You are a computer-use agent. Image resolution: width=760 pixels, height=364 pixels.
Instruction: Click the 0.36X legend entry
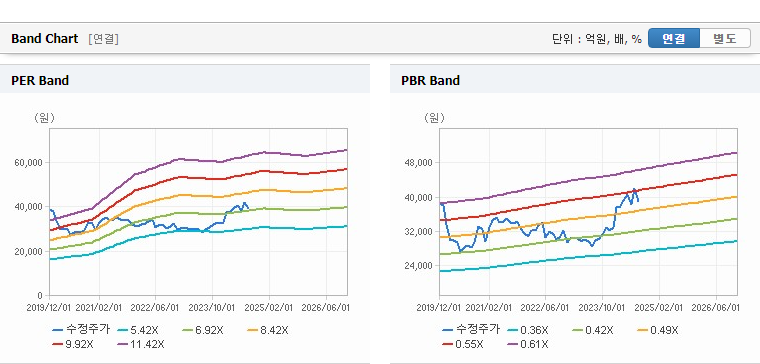527,330
